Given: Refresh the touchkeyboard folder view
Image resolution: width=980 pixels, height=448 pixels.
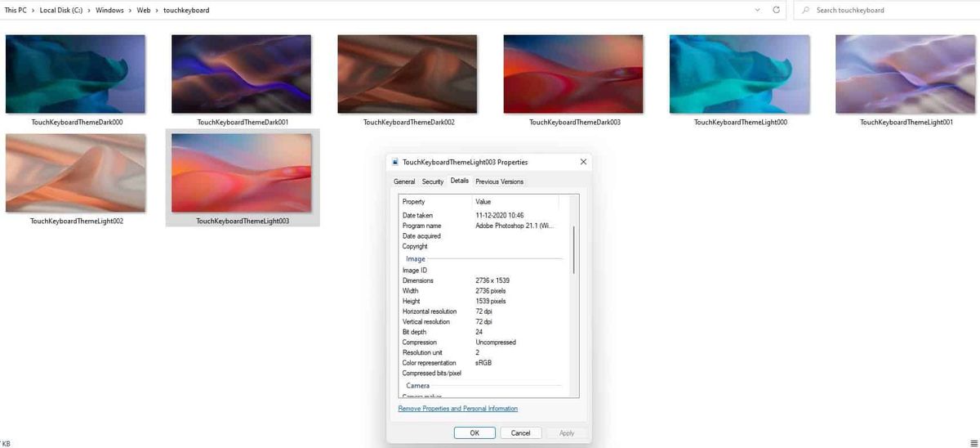Looking at the screenshot, I should pos(776,10).
